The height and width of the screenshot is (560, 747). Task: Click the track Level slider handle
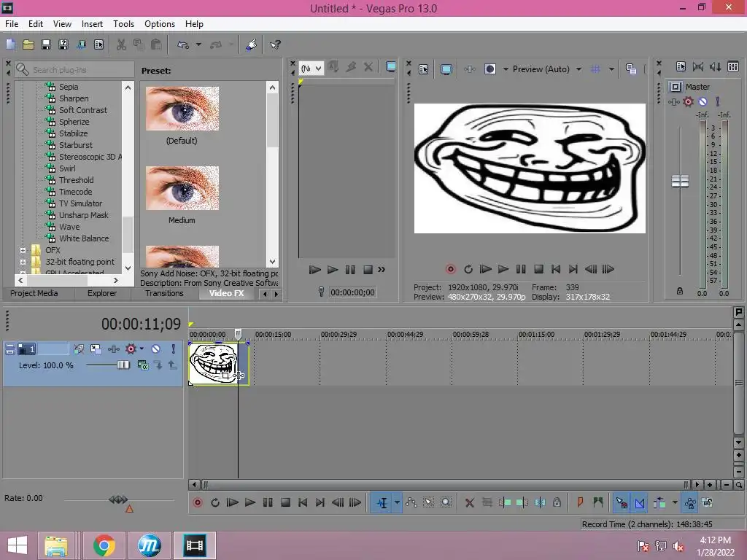tap(123, 365)
